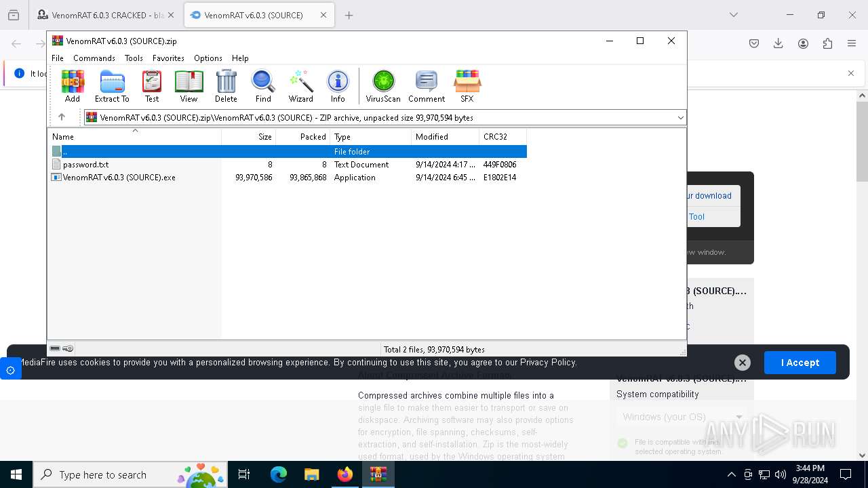The height and width of the screenshot is (488, 868).
Task: Open the Firefox list all tabs chevron
Action: tap(733, 15)
